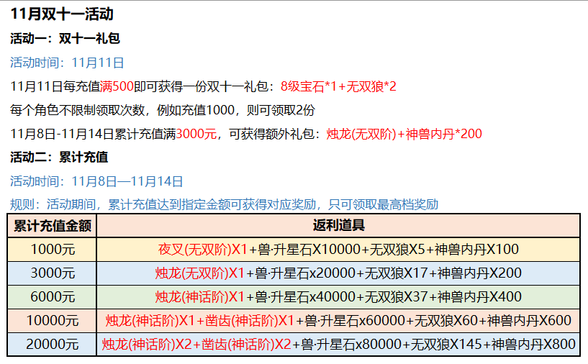Select the "10000元" table cell
The image size is (588, 364).
tap(53, 321)
